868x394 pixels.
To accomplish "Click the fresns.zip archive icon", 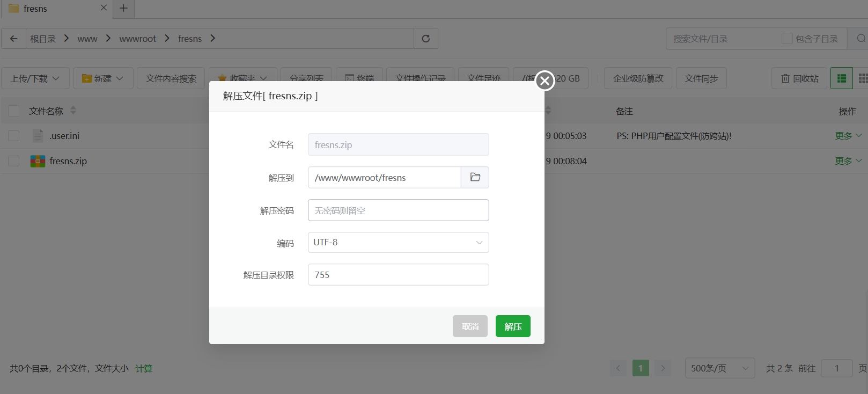I will tap(38, 161).
